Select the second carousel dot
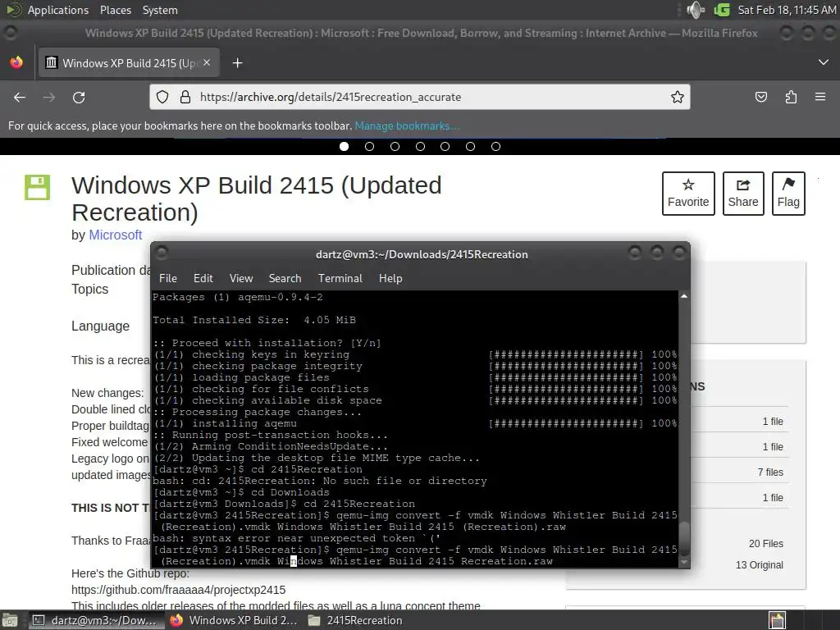 click(370, 146)
